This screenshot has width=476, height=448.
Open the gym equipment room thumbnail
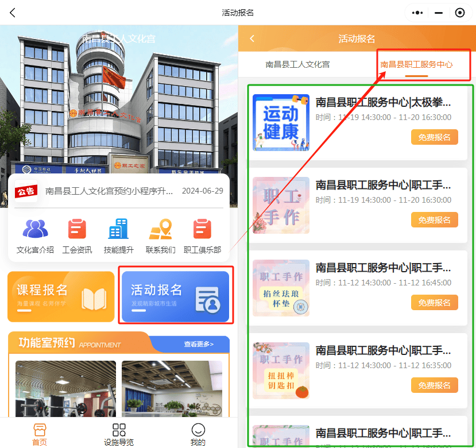coord(65,389)
